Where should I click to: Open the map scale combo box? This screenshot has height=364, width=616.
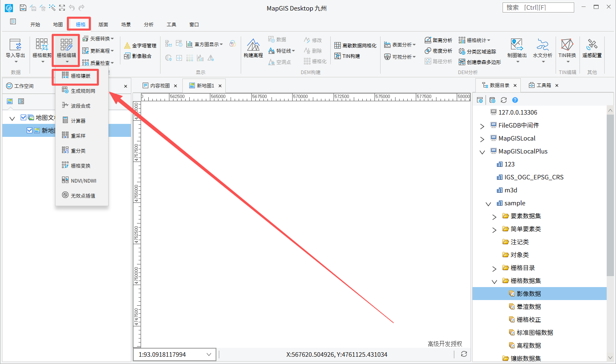click(175, 354)
